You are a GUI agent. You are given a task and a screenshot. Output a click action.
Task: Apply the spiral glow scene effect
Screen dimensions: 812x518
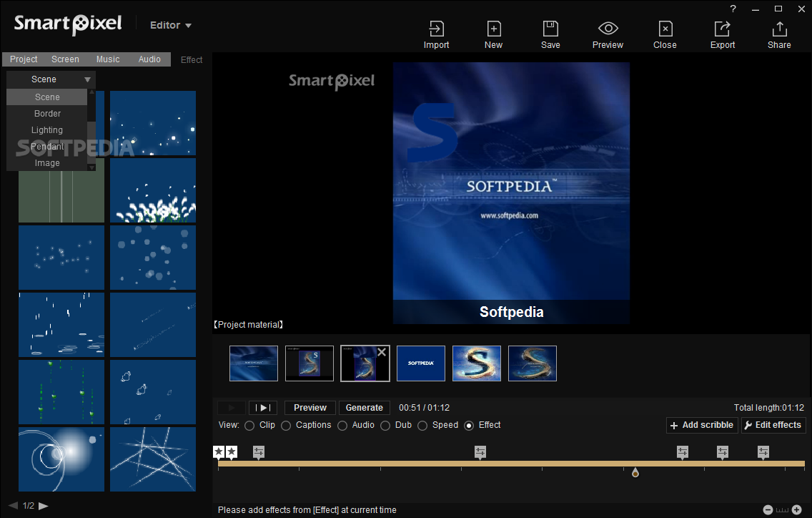point(61,459)
